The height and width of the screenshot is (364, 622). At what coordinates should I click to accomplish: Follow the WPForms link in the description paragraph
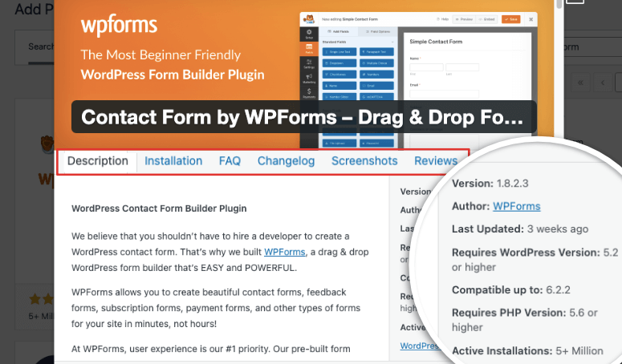coord(284,252)
